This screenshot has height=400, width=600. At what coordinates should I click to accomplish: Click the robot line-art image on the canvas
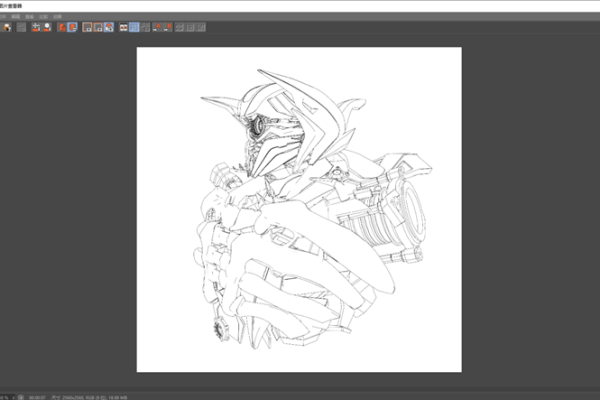pyautogui.click(x=298, y=210)
